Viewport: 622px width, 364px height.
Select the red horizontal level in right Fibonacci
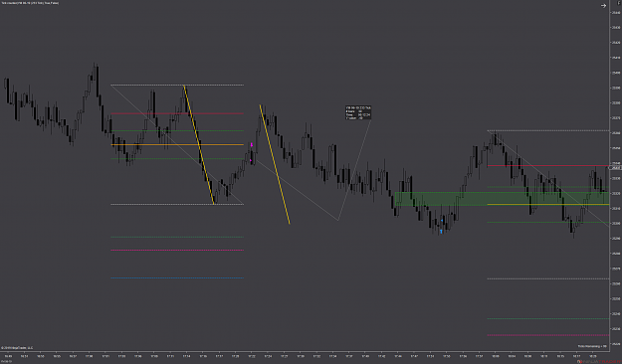[x=548, y=165]
